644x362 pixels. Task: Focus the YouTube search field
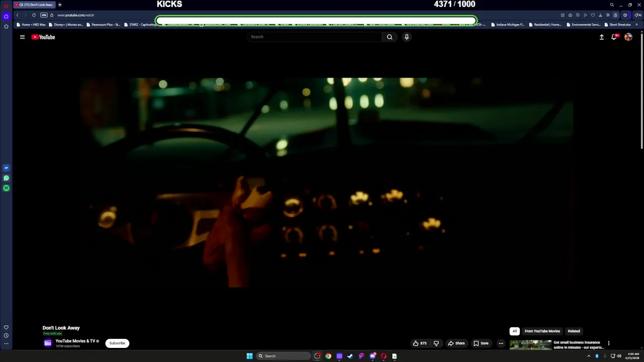point(314,37)
